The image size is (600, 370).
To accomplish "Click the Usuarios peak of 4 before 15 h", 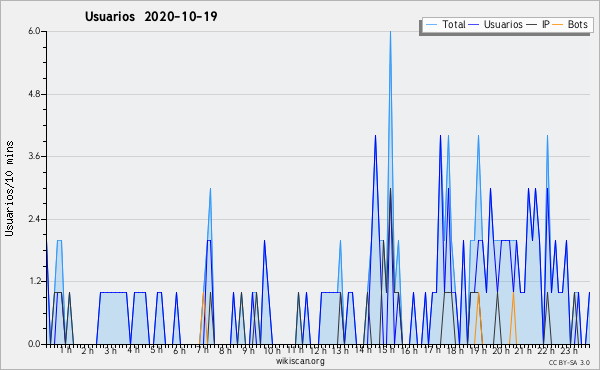I will 375,136.
